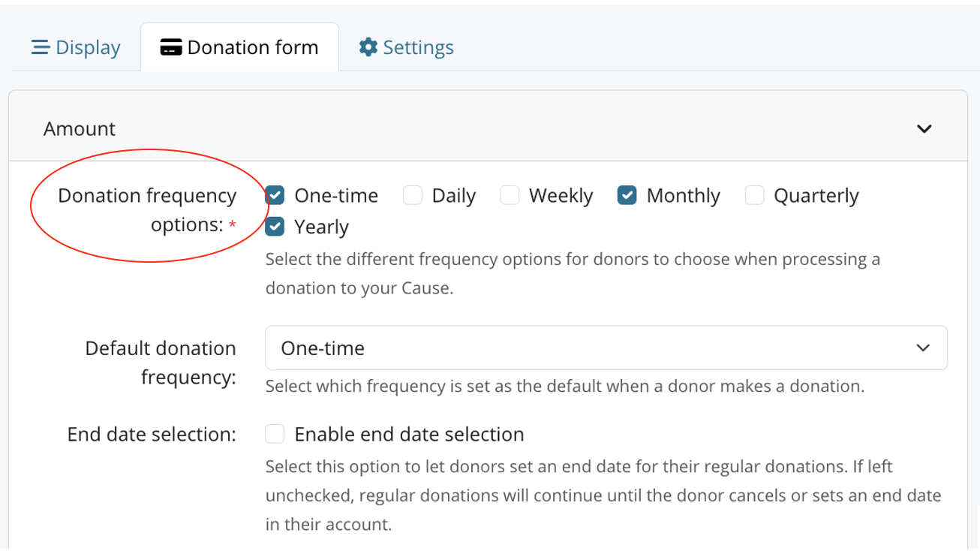The width and height of the screenshot is (980, 551).
Task: Open the Default donation frequency dropdown
Action: tap(606, 348)
